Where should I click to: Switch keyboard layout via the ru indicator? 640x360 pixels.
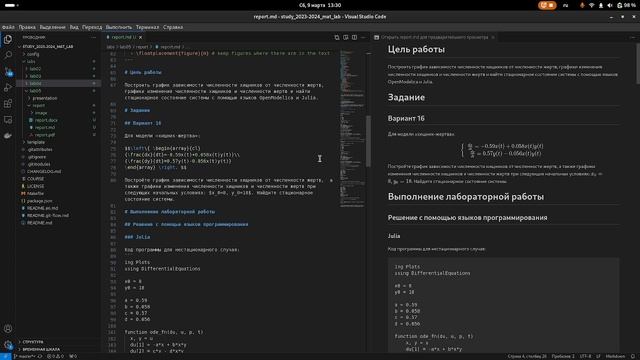click(x=565, y=5)
